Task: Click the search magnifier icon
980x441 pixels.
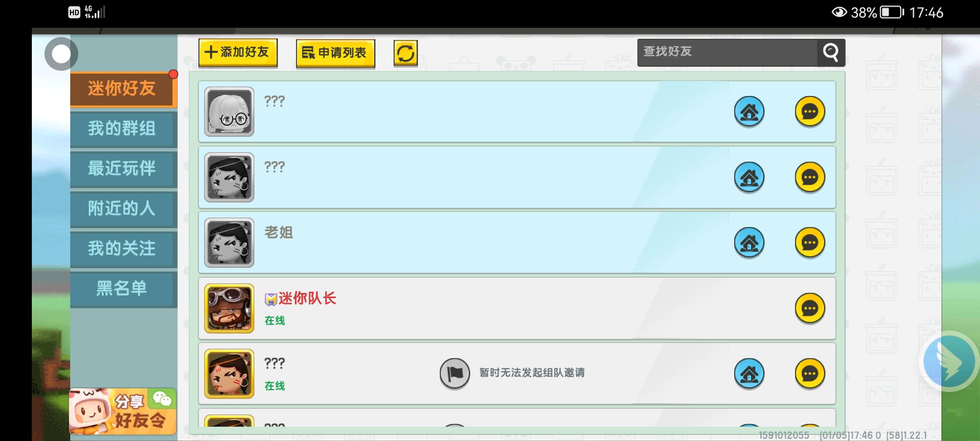Action: click(x=831, y=53)
